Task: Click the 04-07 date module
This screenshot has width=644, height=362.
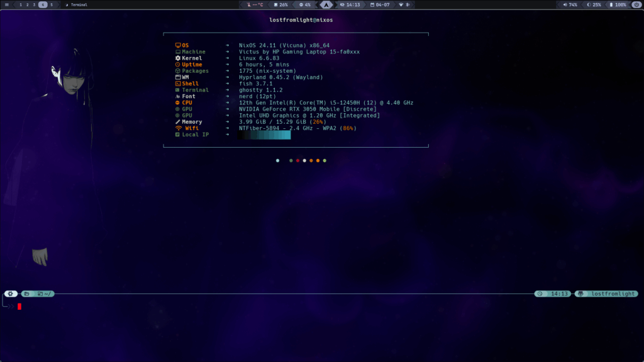Action: click(379, 4)
